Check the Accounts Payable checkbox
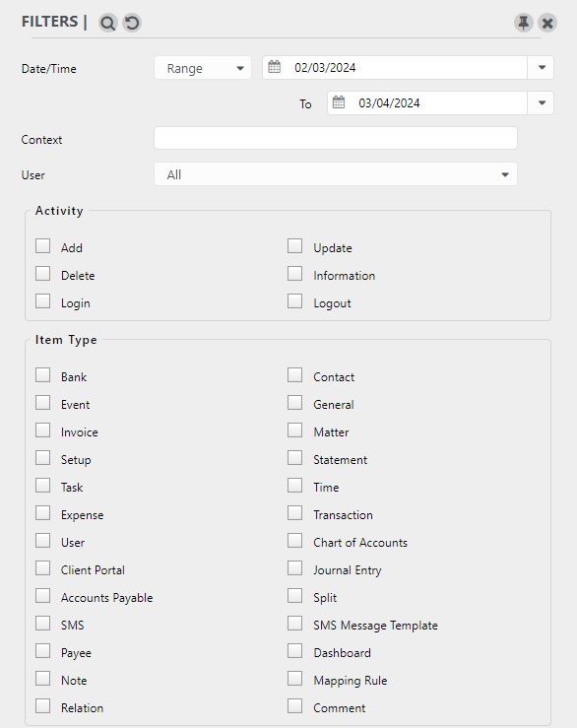The width and height of the screenshot is (577, 728). [43, 596]
